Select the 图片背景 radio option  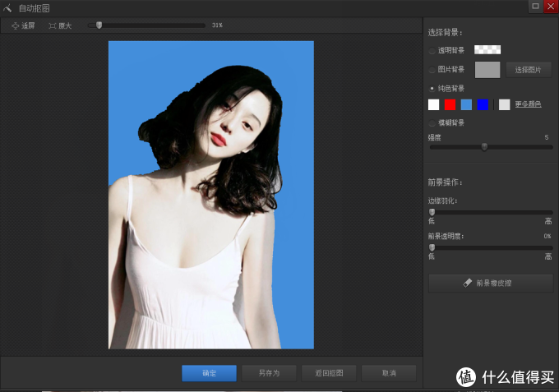(432, 70)
